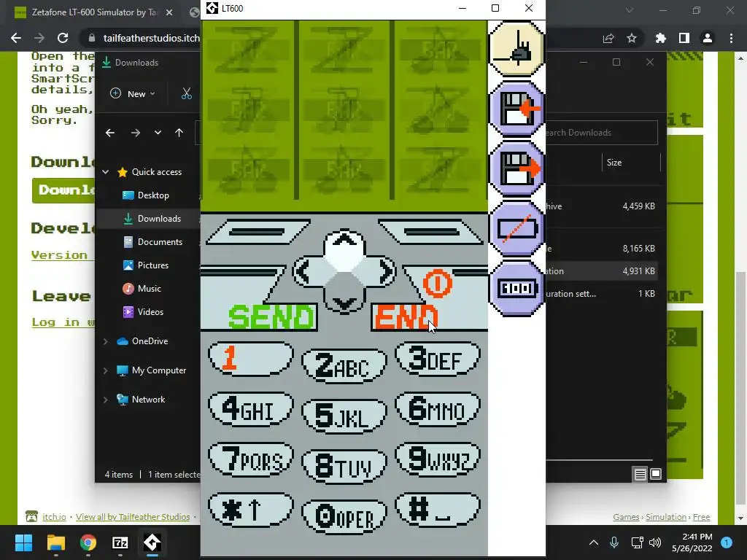
Task: Tap the star shift key
Action: [251, 510]
